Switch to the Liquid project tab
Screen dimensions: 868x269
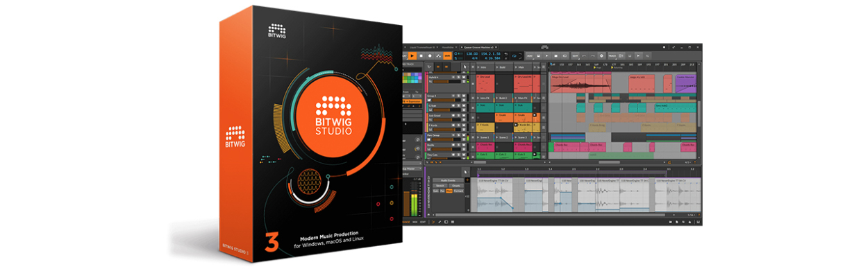422,47
